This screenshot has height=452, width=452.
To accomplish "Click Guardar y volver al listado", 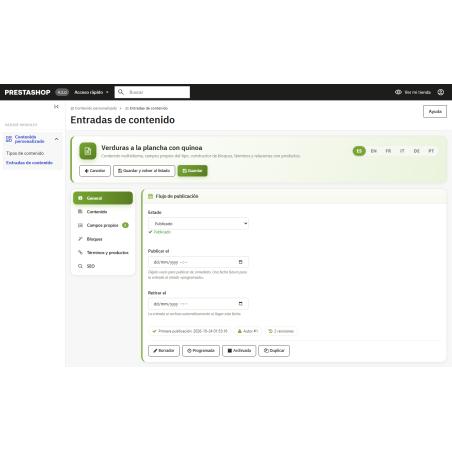I will coord(144,171).
